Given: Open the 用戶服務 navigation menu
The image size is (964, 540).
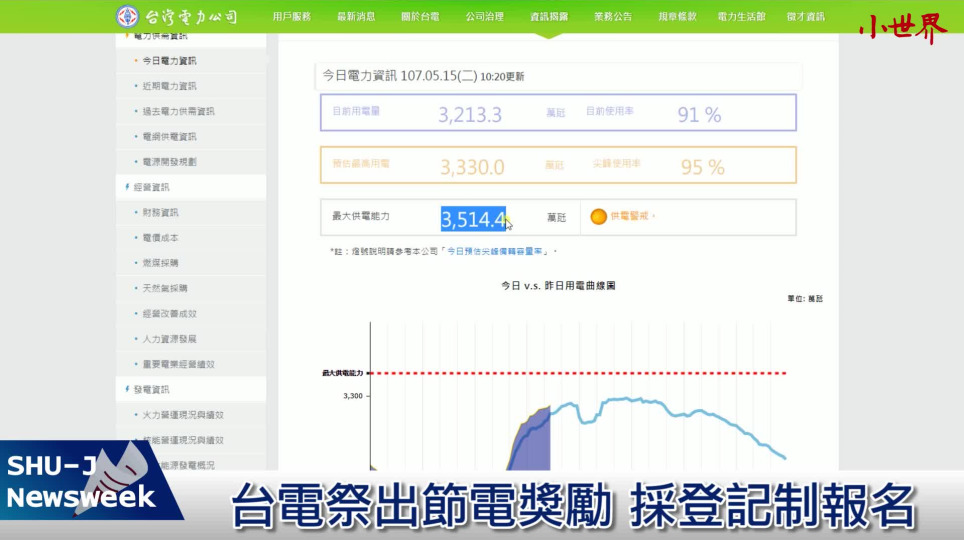Looking at the screenshot, I should pos(291,17).
